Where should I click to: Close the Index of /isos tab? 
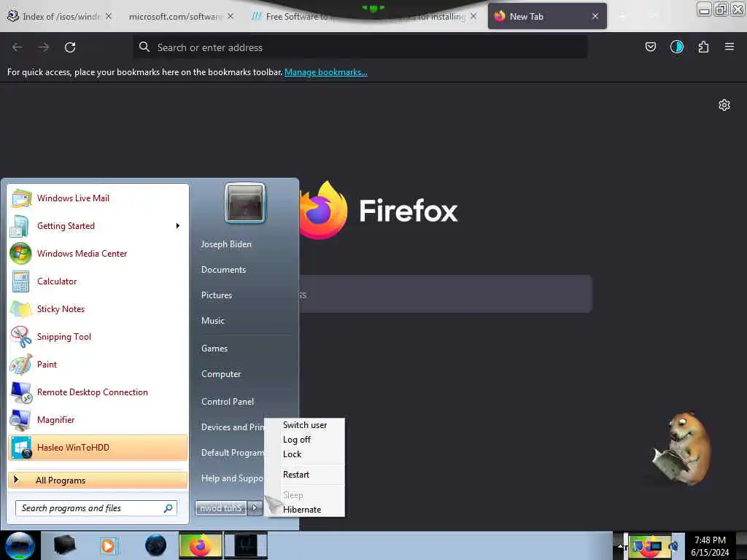(109, 16)
